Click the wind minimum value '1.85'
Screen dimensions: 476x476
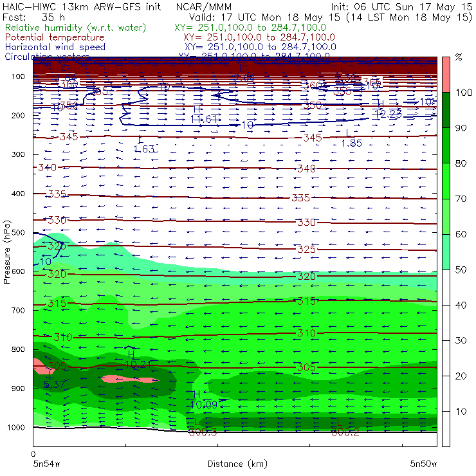coord(352,143)
